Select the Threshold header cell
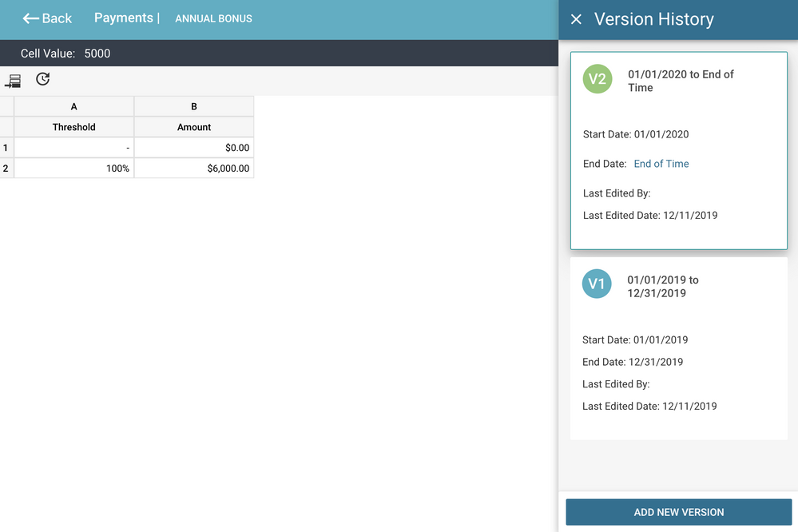Screen dimensions: 798x532 [x=73, y=126]
